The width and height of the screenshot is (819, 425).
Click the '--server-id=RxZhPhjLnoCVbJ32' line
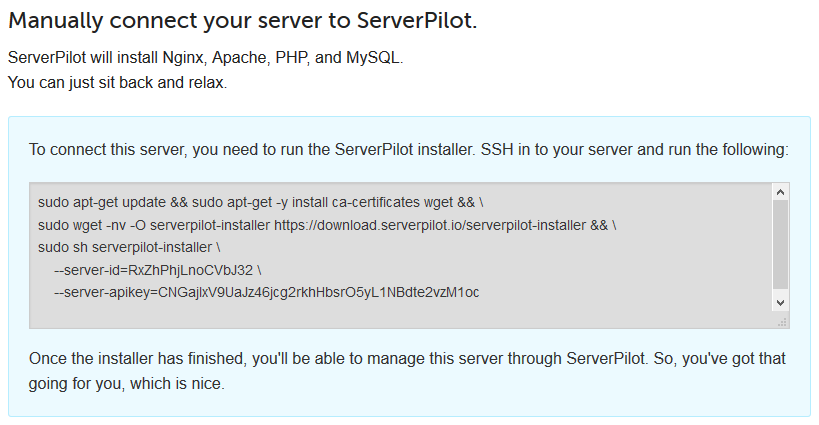coord(158,270)
